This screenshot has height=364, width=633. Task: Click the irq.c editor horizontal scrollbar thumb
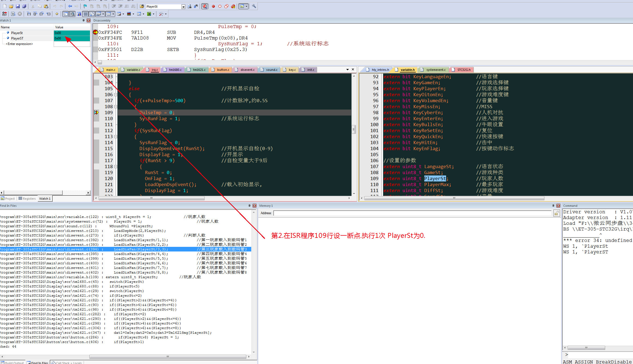(x=152, y=198)
